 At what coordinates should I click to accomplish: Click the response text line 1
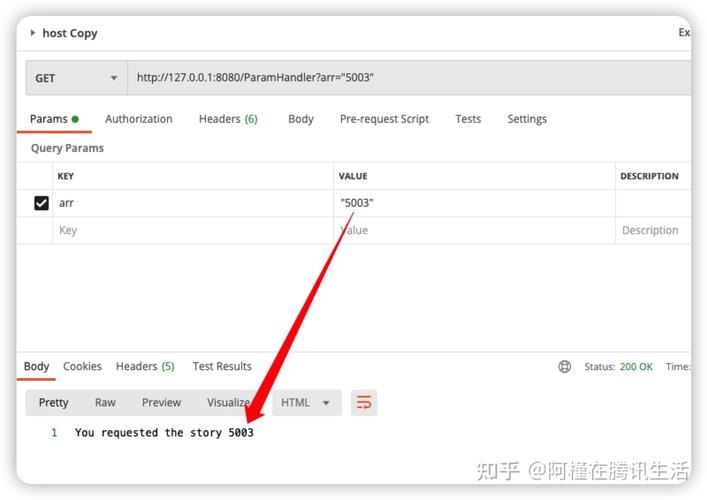tap(164, 433)
